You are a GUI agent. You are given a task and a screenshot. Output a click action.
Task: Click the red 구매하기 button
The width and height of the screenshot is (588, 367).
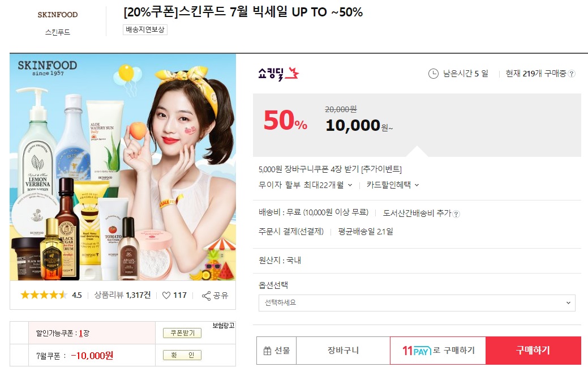[533, 351]
